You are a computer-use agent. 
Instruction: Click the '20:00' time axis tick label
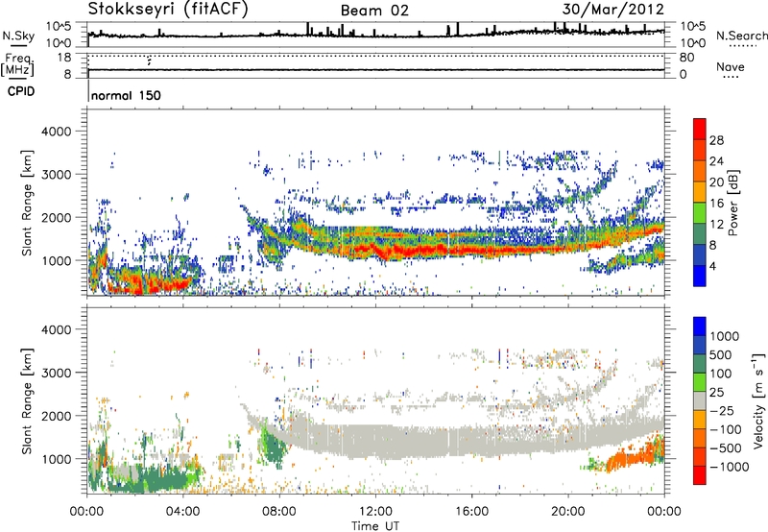click(x=568, y=512)
